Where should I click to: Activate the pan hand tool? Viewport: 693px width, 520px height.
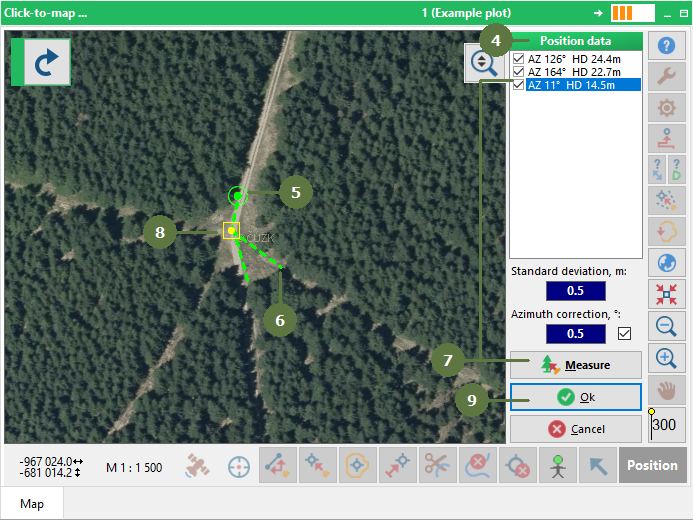pos(666,390)
